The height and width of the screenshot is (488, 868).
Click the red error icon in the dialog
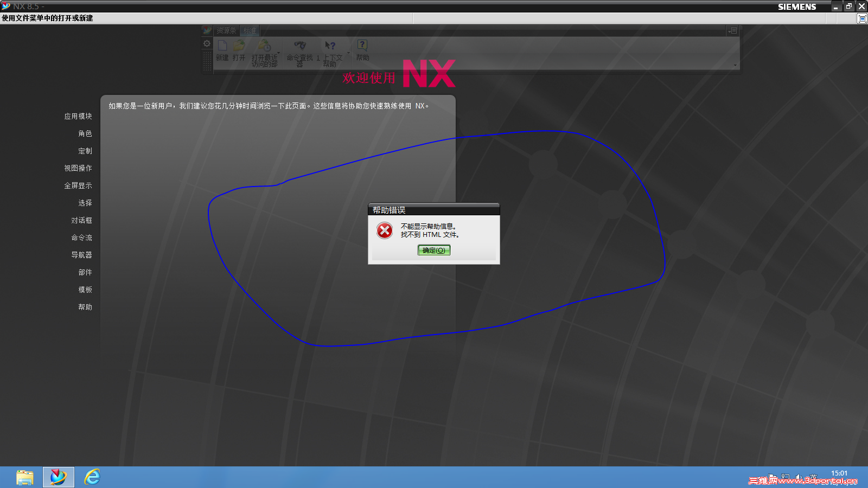point(385,231)
